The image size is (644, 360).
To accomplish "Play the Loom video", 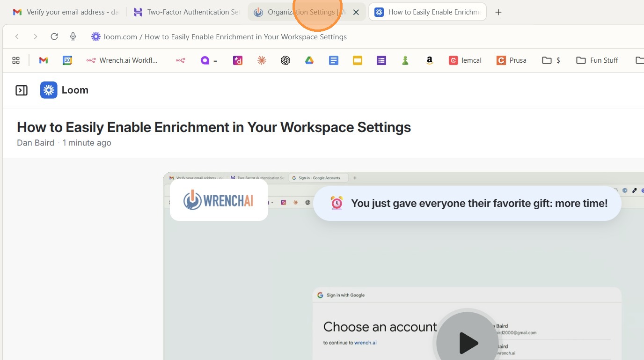I will [467, 343].
